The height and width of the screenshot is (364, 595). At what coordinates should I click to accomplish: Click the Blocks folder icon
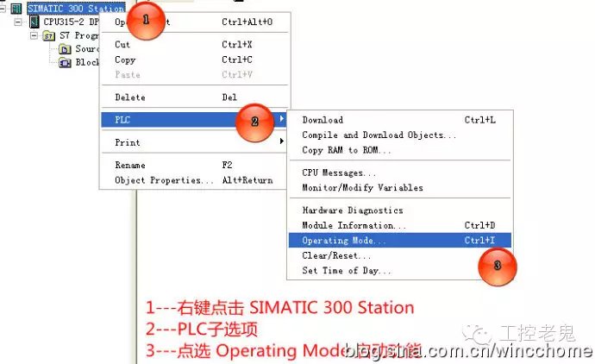(x=65, y=62)
